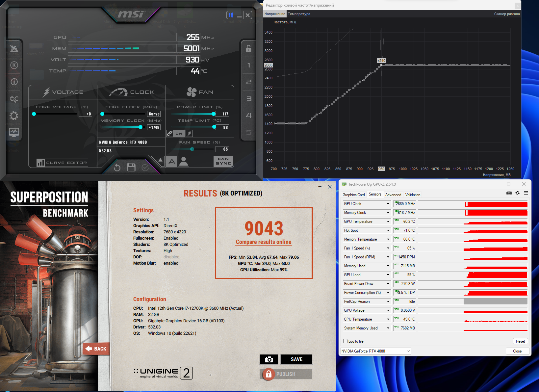Apply Afterburner settings checkmark
The height and width of the screenshot is (392, 539).
(x=145, y=168)
